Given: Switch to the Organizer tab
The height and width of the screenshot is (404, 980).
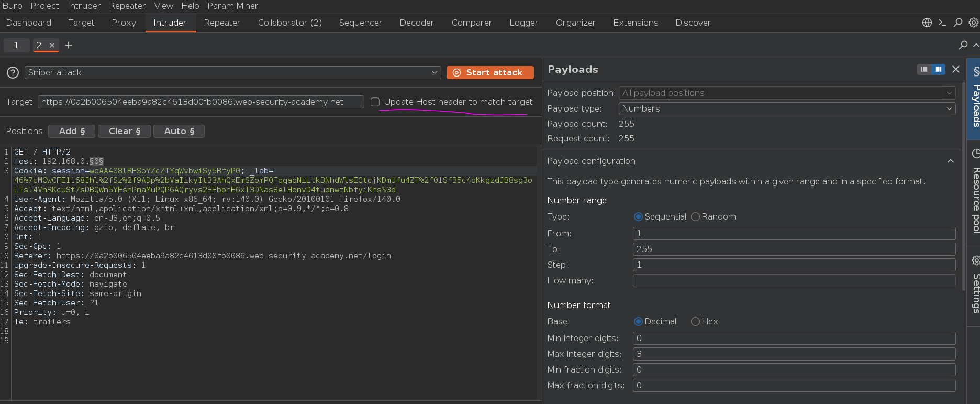Looking at the screenshot, I should click(x=575, y=23).
